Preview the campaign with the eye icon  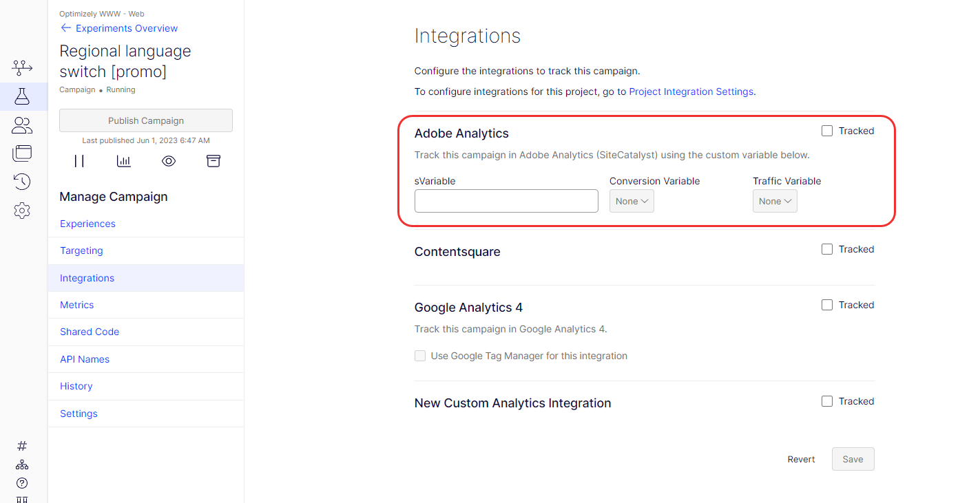click(x=169, y=161)
